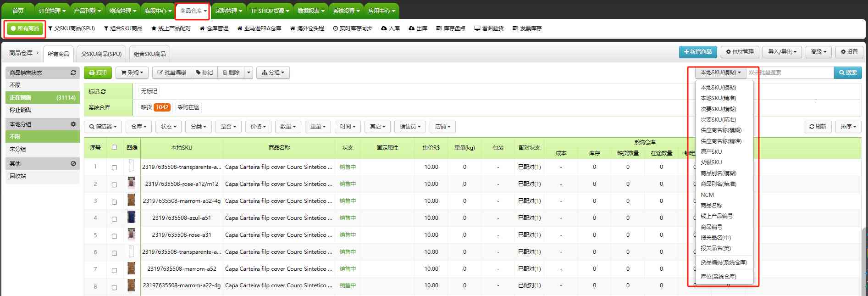Click the gear icon beside 本地分组

tap(73, 124)
